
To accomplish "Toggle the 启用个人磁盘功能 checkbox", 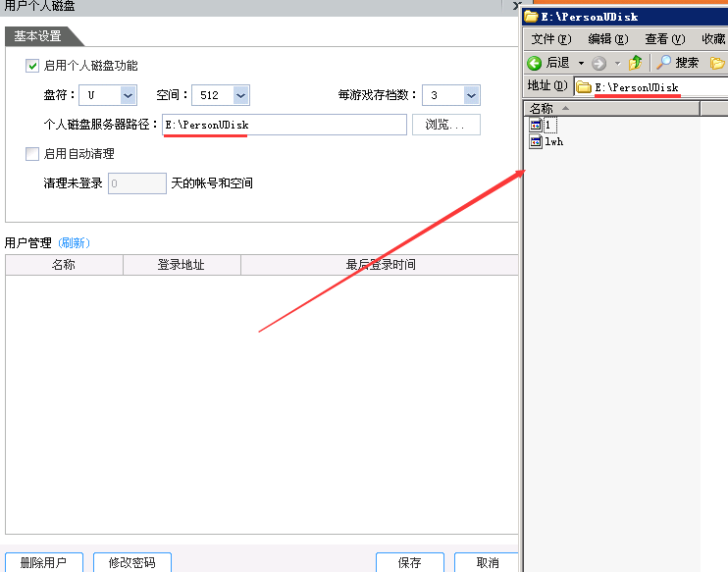I will (32, 66).
